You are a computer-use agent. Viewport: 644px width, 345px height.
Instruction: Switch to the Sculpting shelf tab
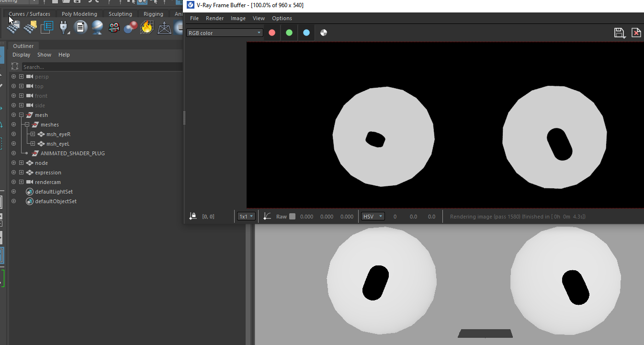click(x=120, y=14)
